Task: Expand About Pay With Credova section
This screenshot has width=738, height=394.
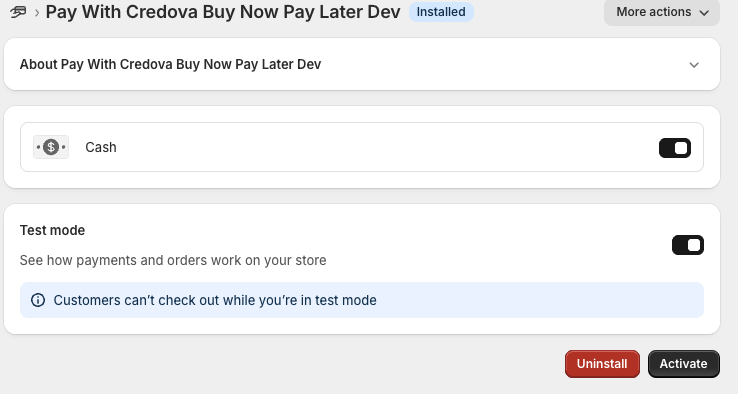Action: [x=694, y=64]
